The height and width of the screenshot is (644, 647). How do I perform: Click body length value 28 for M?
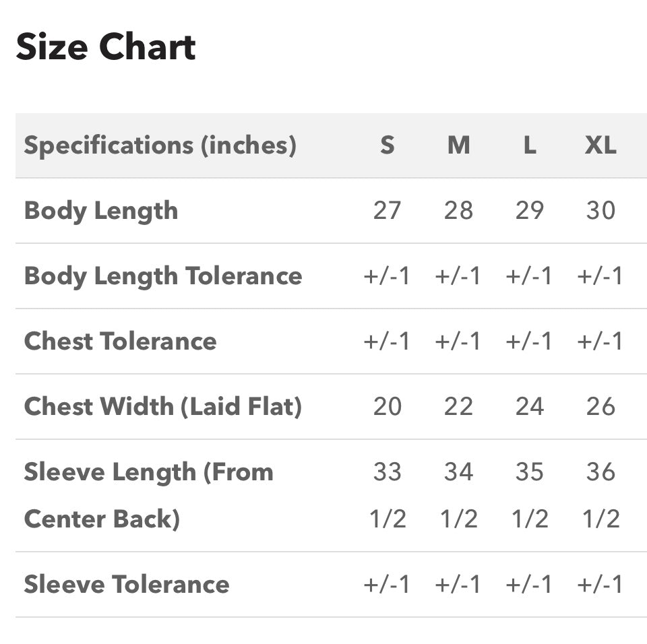[458, 210]
